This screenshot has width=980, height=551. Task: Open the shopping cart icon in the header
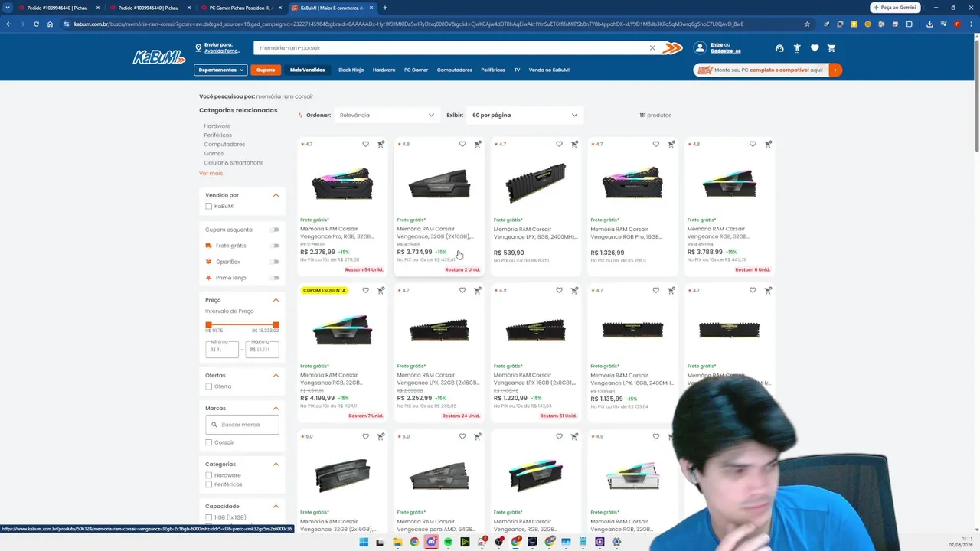831,48
